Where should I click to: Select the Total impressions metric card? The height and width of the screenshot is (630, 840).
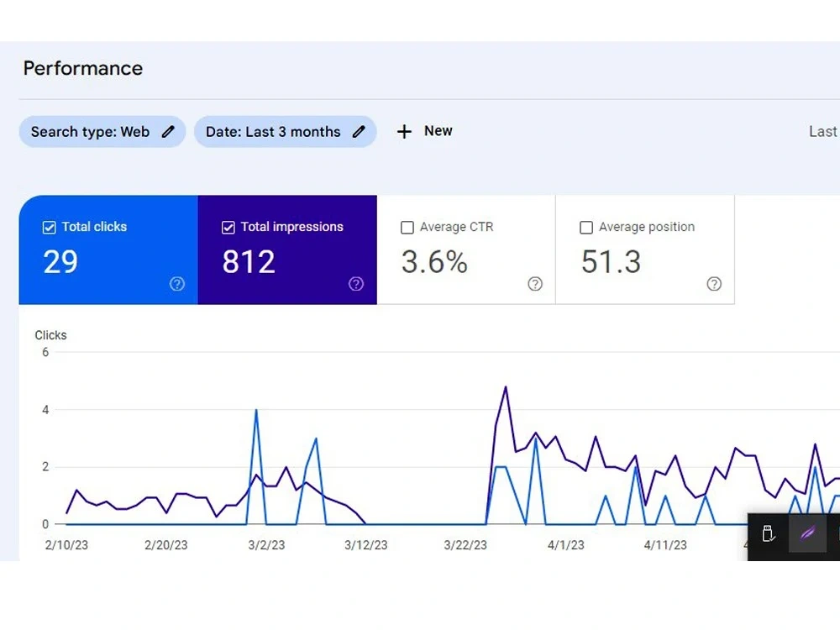(x=287, y=249)
